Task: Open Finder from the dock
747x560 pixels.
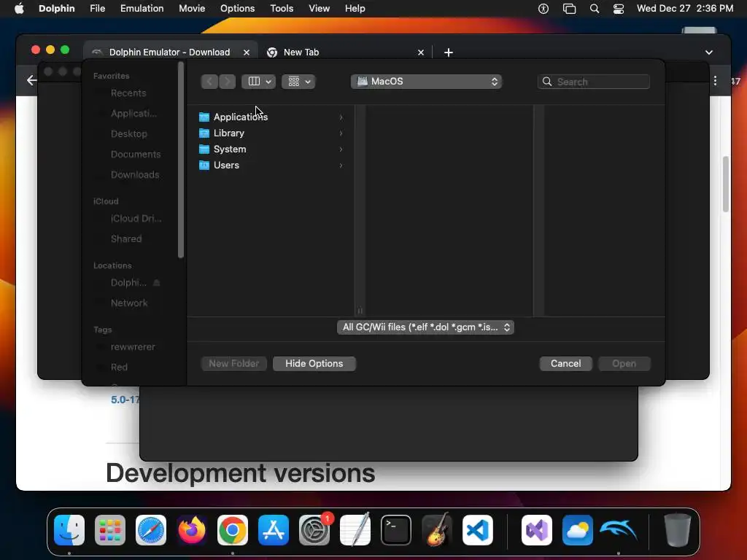Action: [x=69, y=530]
